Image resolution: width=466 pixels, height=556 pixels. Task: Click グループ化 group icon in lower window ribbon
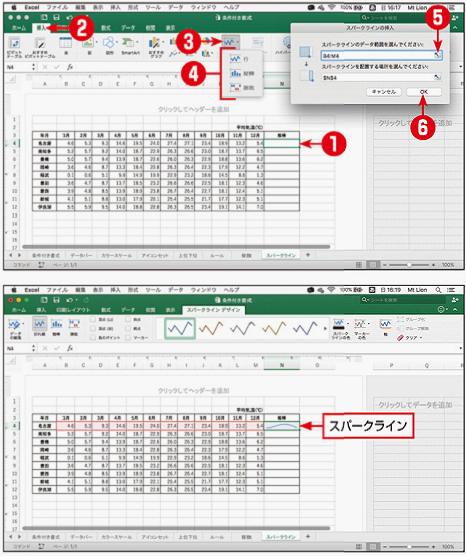[x=400, y=319]
